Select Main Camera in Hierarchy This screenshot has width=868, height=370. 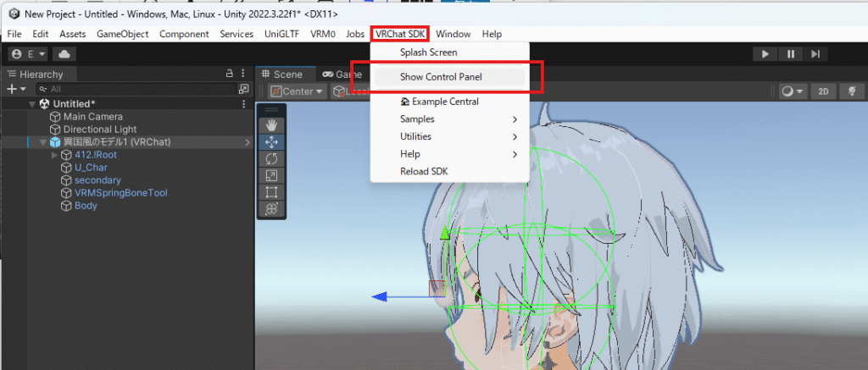93,117
